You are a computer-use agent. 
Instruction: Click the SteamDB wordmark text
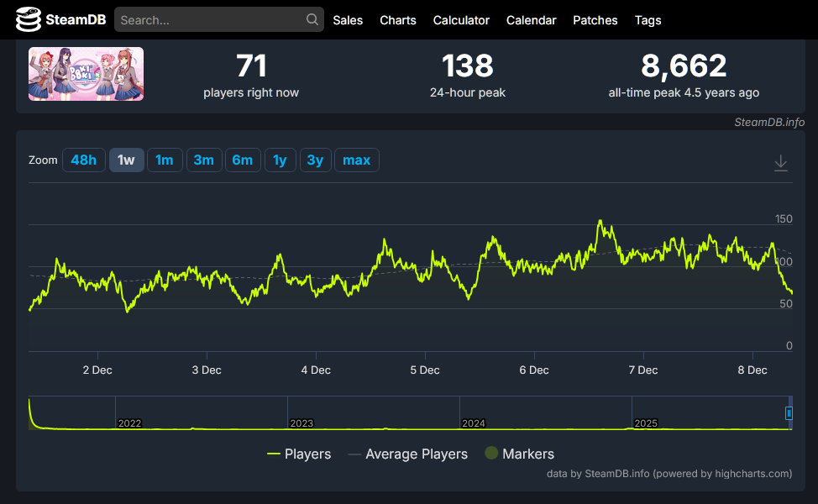tap(76, 20)
